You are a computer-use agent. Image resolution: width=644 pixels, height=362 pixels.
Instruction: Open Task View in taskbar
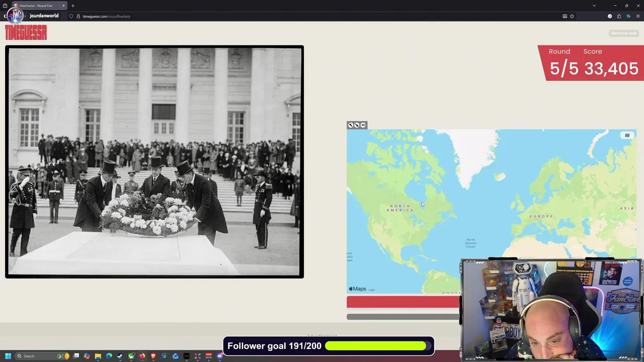[x=76, y=356]
